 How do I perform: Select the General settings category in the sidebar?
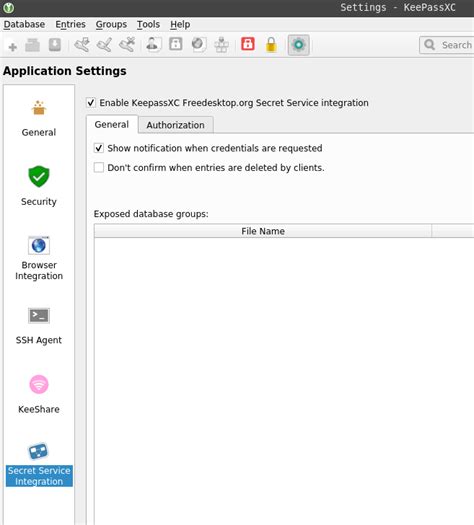(39, 118)
